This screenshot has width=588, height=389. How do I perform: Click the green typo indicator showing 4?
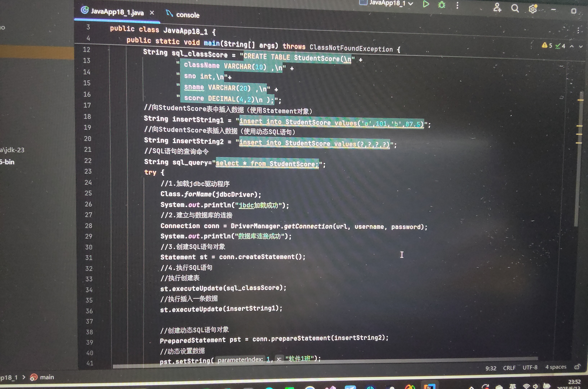pos(560,46)
